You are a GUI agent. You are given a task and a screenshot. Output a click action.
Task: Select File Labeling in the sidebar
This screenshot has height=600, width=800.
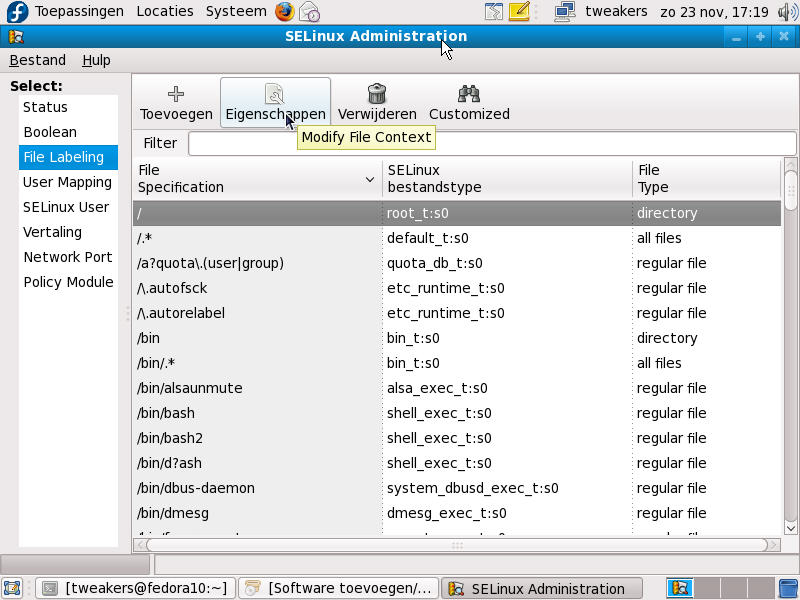click(68, 157)
